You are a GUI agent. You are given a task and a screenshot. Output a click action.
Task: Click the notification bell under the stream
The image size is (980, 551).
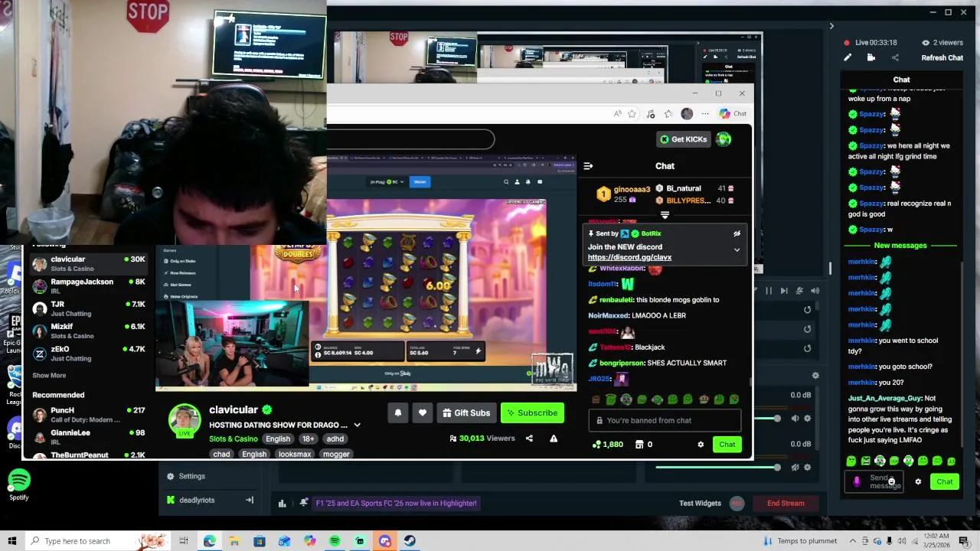(398, 413)
